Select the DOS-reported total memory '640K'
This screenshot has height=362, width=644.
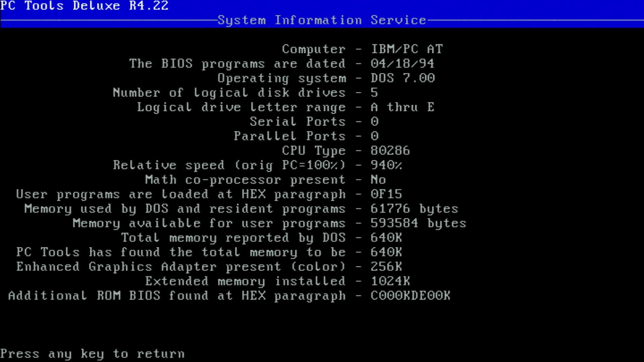pos(386,238)
